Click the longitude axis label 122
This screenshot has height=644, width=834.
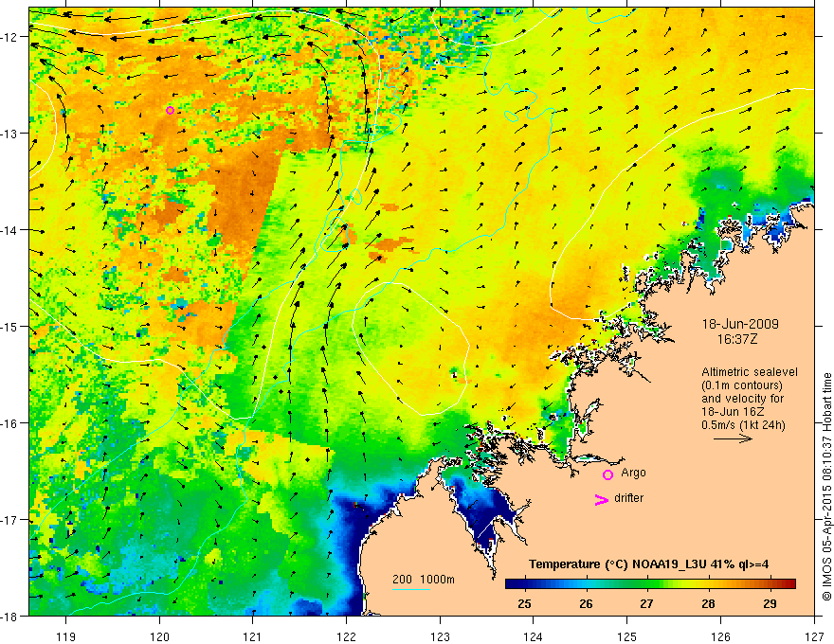pos(346,636)
